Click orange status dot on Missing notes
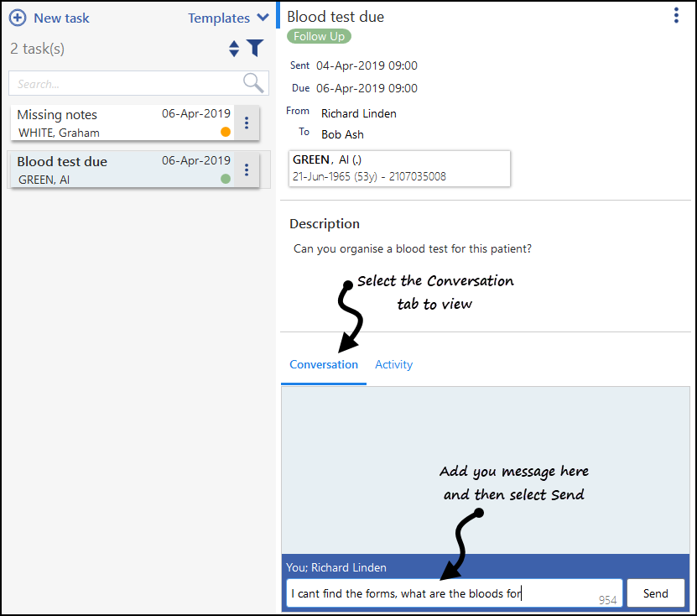697x616 pixels. click(x=226, y=132)
